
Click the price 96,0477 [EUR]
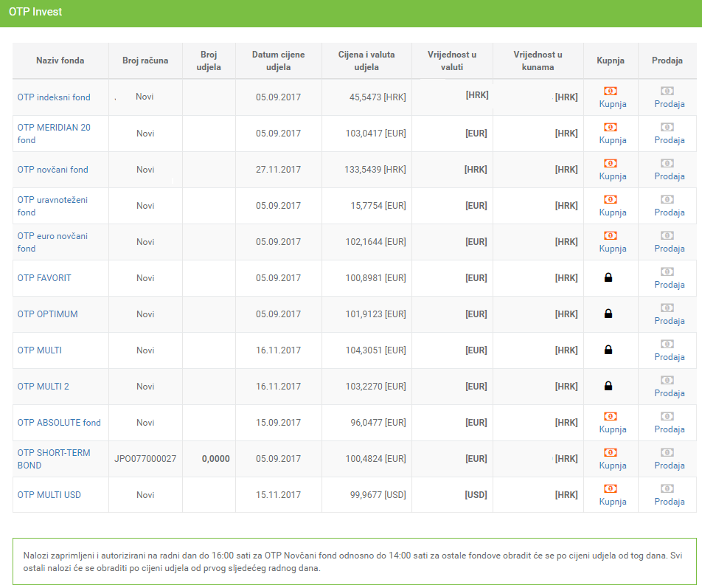[378, 423]
